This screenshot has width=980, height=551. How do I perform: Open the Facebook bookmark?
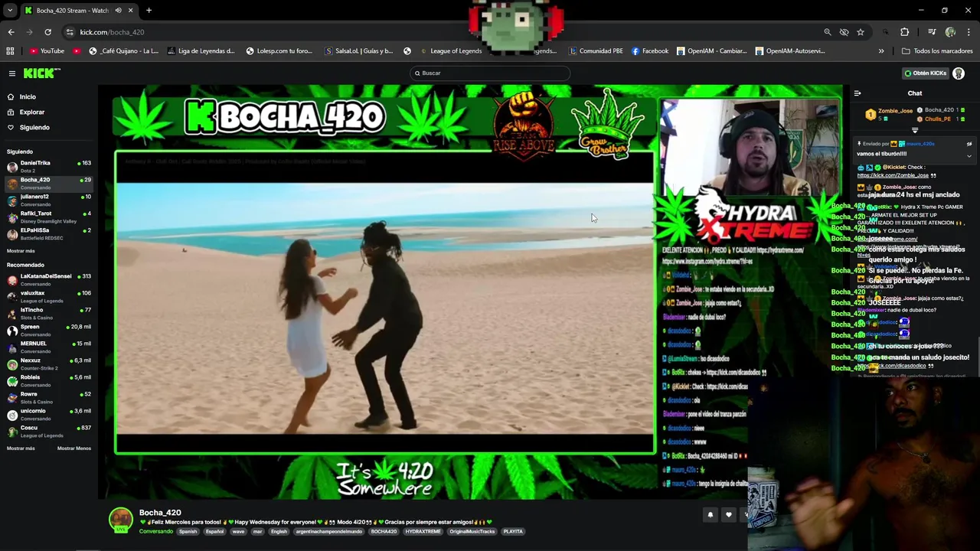pyautogui.click(x=650, y=51)
